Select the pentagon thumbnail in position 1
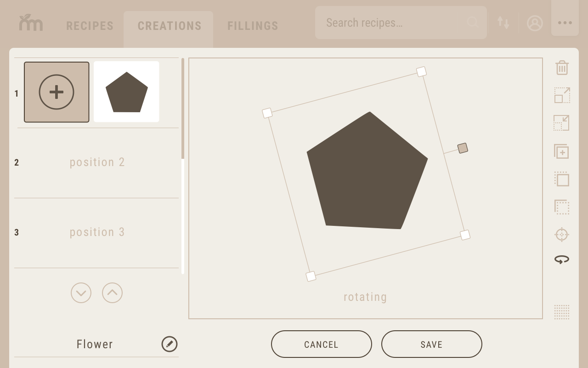The image size is (588, 368). [x=126, y=92]
